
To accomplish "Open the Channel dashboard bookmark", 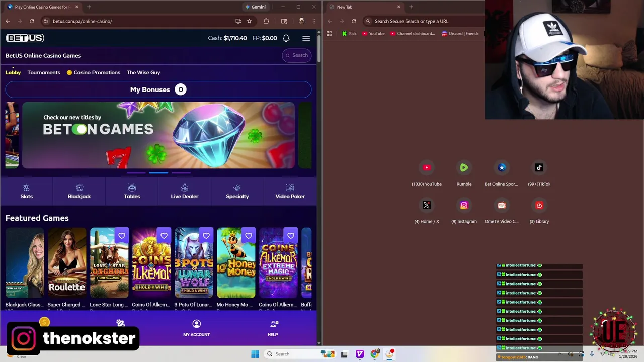I will (x=412, y=34).
